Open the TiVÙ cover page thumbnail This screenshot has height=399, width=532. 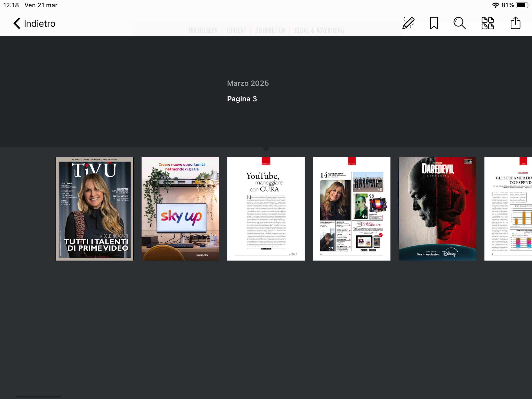[94, 209]
